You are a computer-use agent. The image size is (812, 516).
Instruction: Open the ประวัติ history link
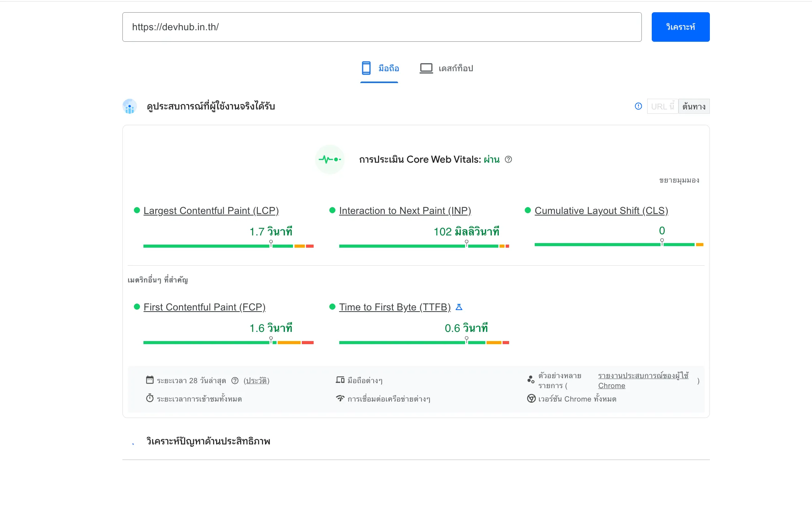tap(257, 380)
